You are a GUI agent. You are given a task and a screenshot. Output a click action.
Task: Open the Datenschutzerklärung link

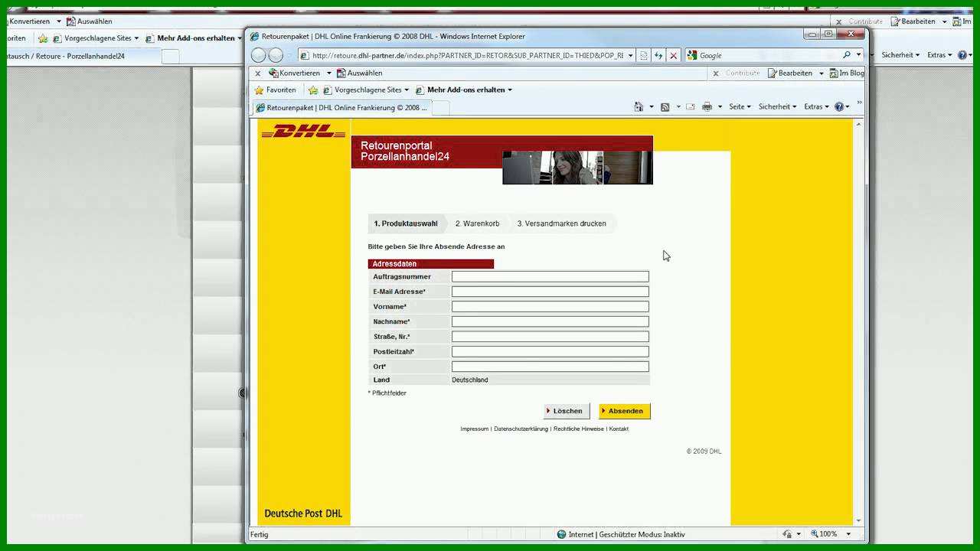521,429
